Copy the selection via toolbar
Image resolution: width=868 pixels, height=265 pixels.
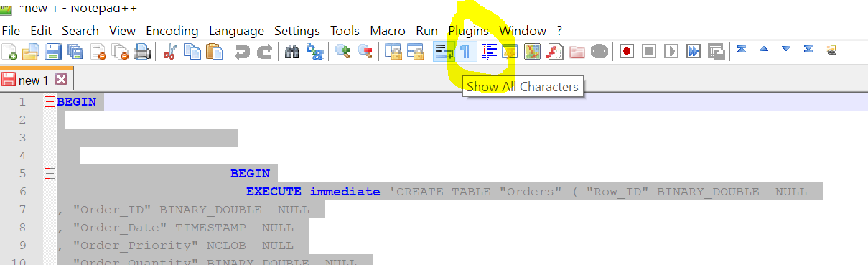[x=192, y=52]
